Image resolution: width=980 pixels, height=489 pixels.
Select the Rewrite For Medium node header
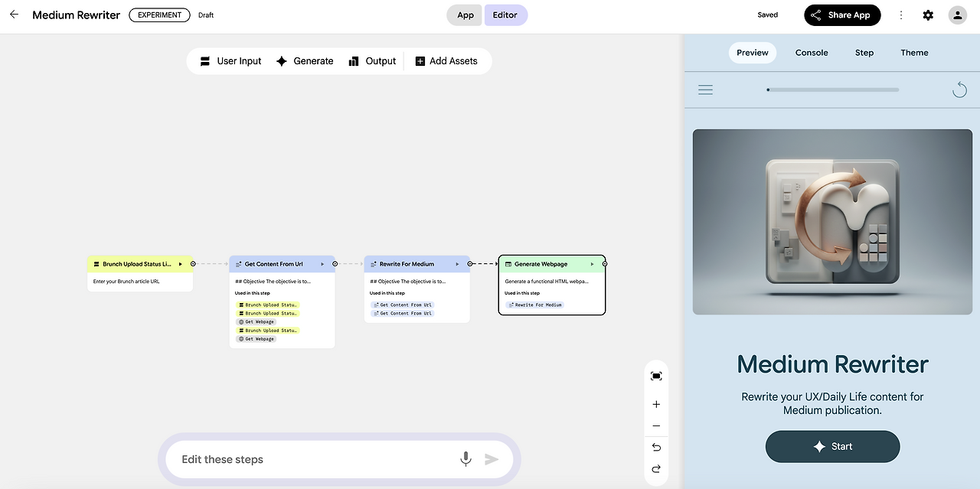(x=417, y=264)
